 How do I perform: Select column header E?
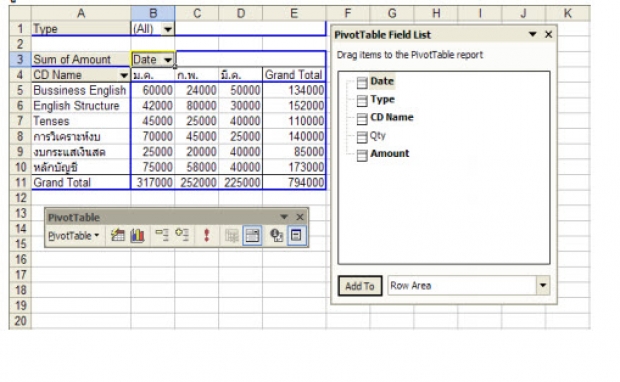coord(294,13)
